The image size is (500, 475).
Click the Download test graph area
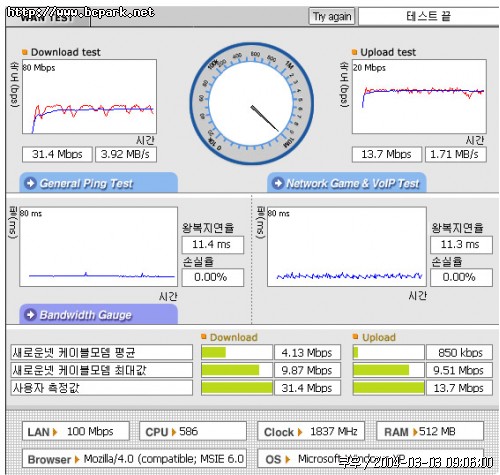point(89,97)
